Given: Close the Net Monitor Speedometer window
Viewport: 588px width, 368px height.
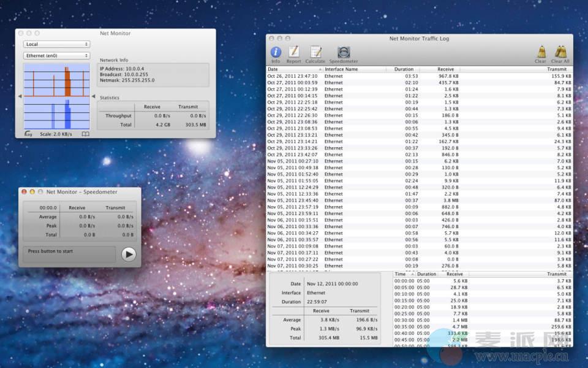Looking at the screenshot, I should point(24,192).
